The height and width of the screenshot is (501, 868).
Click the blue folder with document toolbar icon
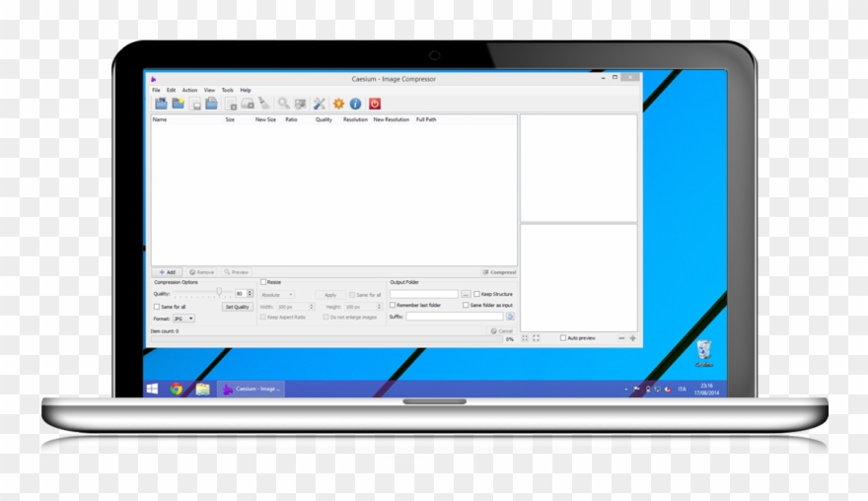(211, 104)
